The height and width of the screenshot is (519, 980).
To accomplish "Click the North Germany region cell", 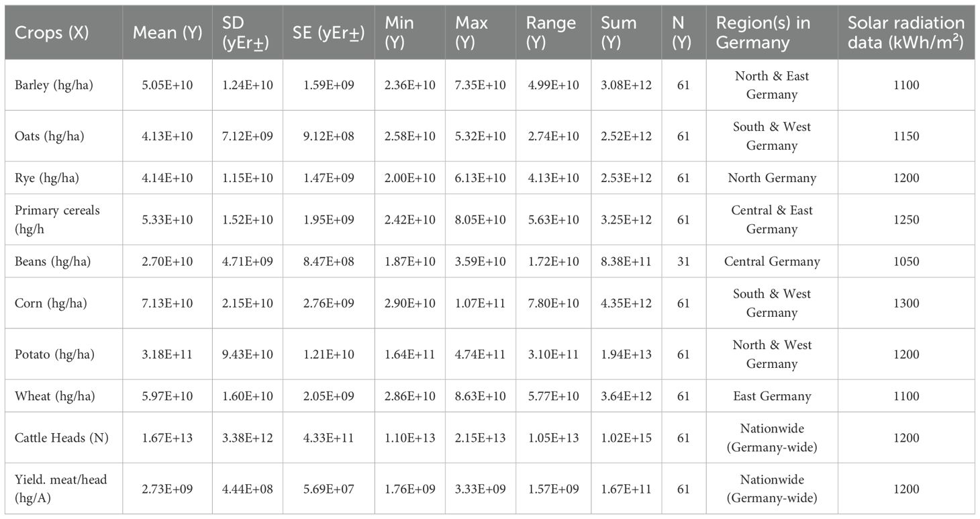I will (772, 178).
